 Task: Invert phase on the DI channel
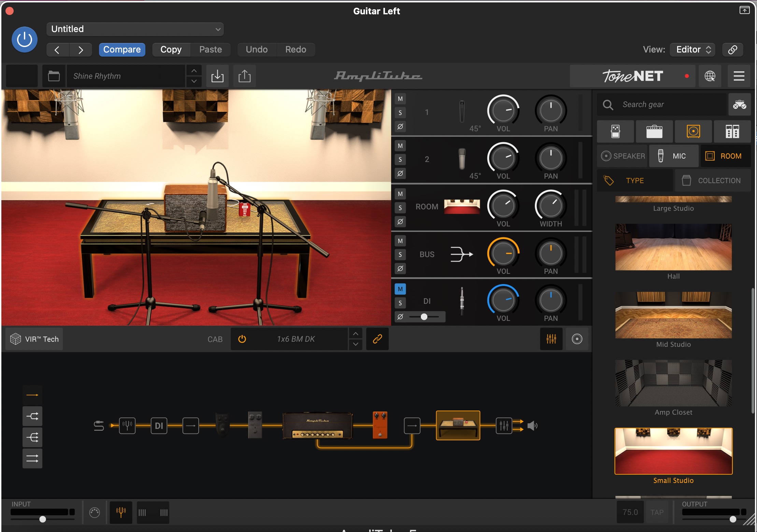(400, 317)
